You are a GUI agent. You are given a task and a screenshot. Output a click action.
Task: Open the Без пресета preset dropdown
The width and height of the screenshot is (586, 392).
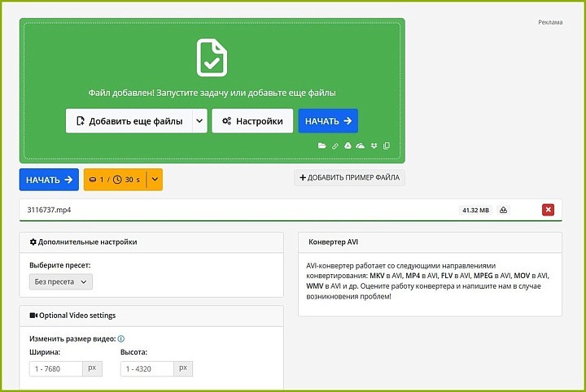pos(61,282)
